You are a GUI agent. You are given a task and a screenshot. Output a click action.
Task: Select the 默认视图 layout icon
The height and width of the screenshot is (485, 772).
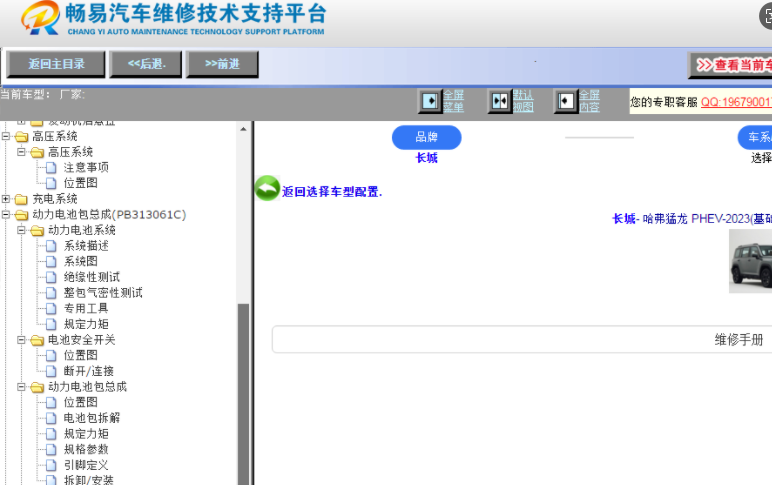pyautogui.click(x=500, y=101)
